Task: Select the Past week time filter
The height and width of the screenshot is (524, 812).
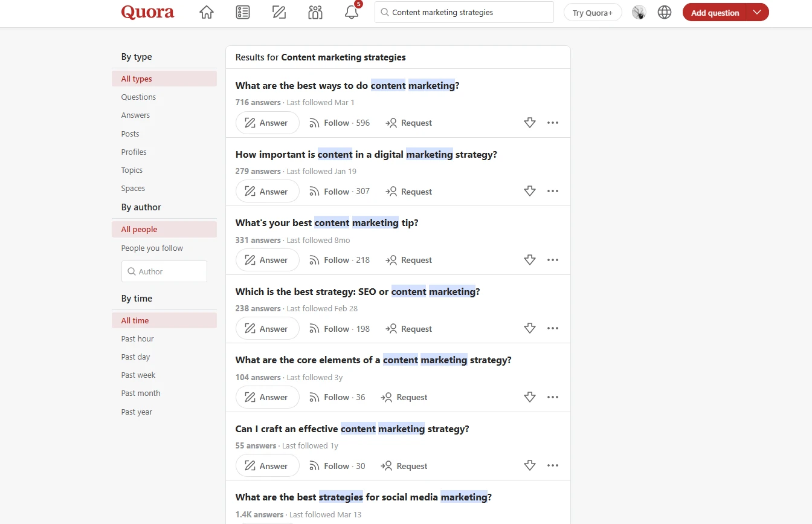Action: click(138, 375)
